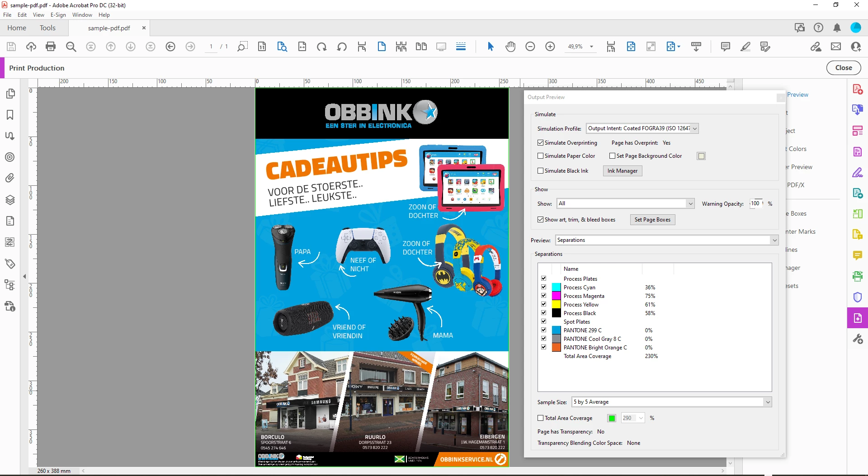Open the page thumbnails panel
868x476 pixels.
click(x=10, y=94)
